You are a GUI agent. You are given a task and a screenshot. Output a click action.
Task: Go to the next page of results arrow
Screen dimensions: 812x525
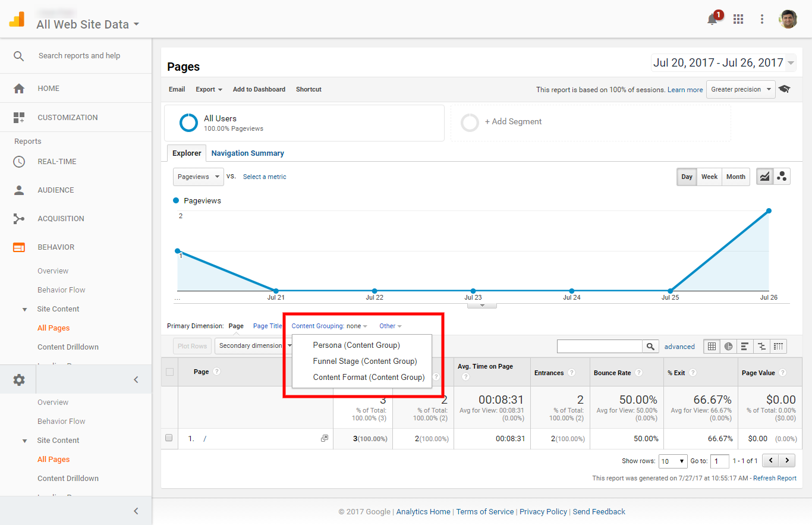click(787, 461)
